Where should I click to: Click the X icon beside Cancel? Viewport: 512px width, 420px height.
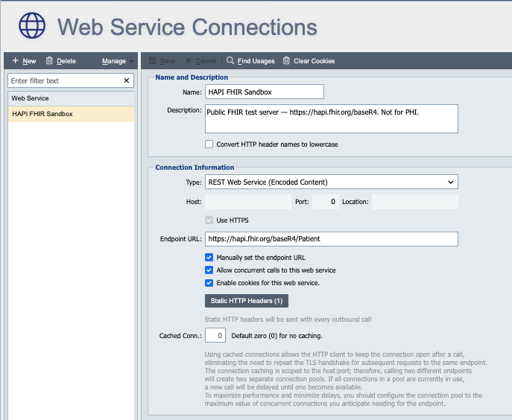(x=188, y=60)
